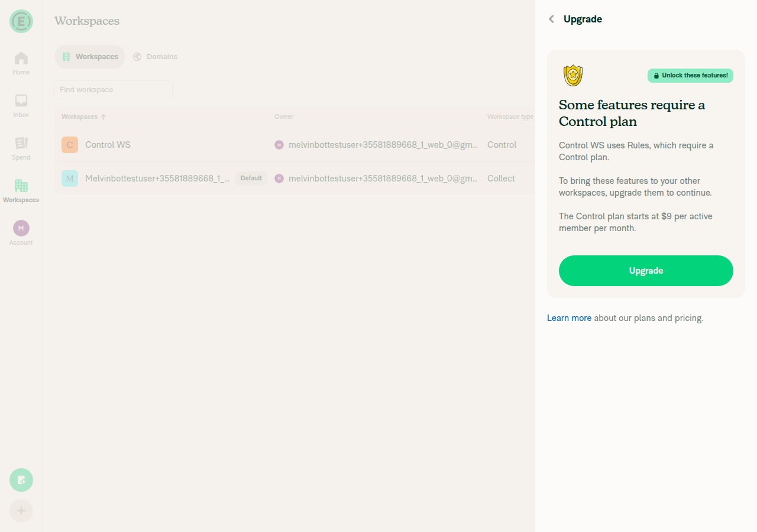757x532 pixels.
Task: Click the Melvinbottestuser workspace name
Action: click(157, 179)
